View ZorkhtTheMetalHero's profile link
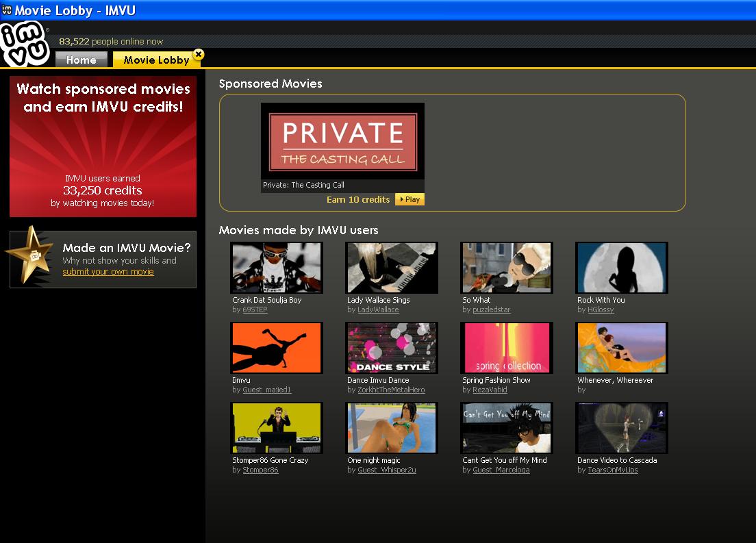This screenshot has width=756, height=543. coord(391,390)
